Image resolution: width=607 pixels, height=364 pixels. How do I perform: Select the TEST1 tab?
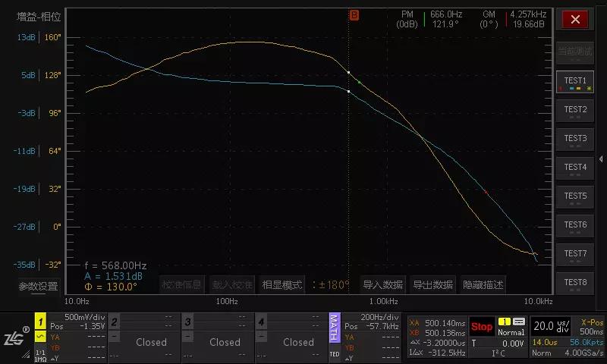[575, 82]
